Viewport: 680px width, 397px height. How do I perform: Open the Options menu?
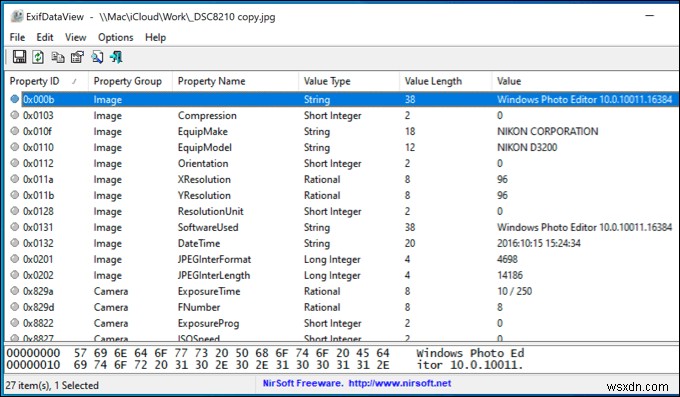click(115, 37)
